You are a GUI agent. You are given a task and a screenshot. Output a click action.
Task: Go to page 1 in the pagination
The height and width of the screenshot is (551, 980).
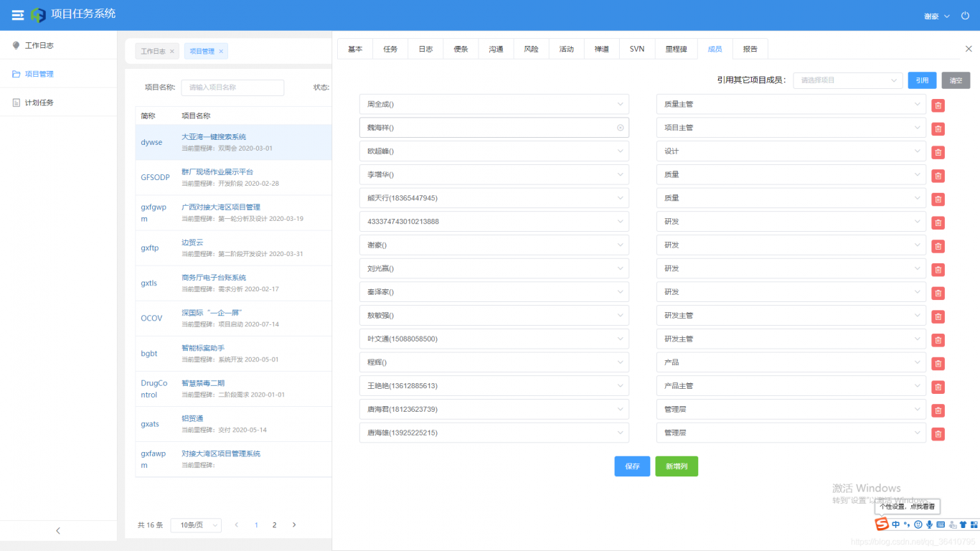pos(256,525)
